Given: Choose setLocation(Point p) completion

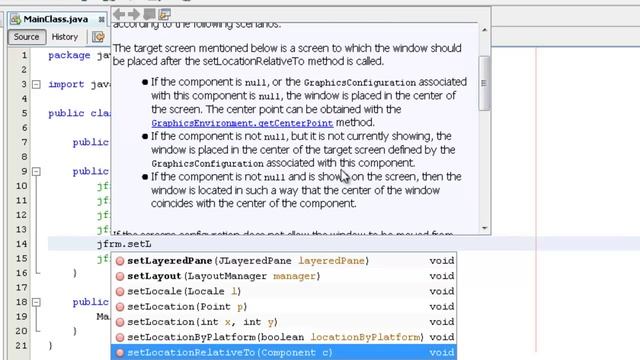Looking at the screenshot, I should tap(284, 307).
